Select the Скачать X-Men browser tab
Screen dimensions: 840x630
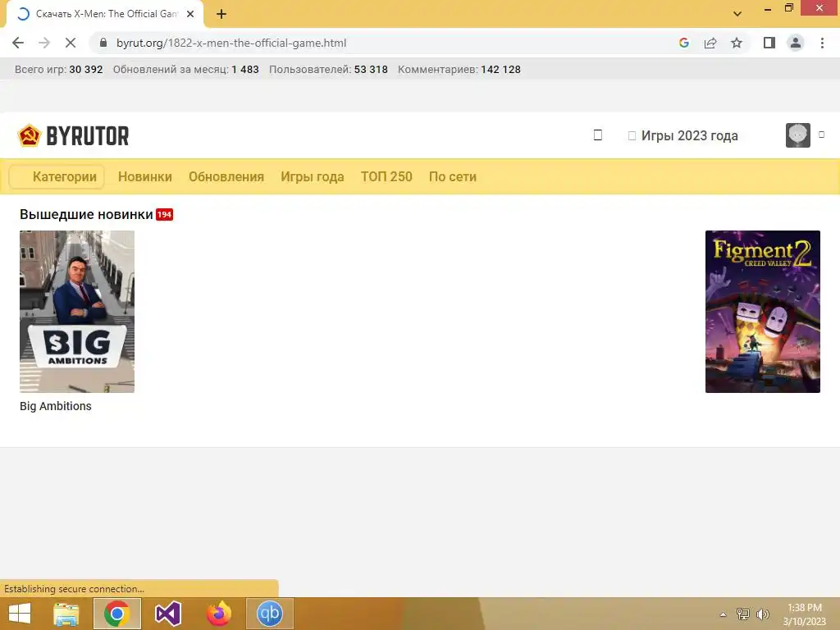coord(106,15)
